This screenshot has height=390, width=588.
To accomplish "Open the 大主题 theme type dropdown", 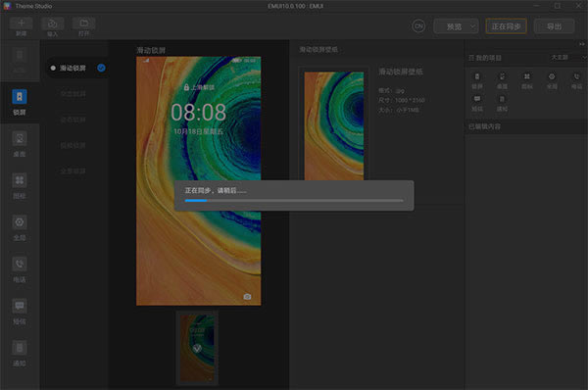I will [x=568, y=58].
